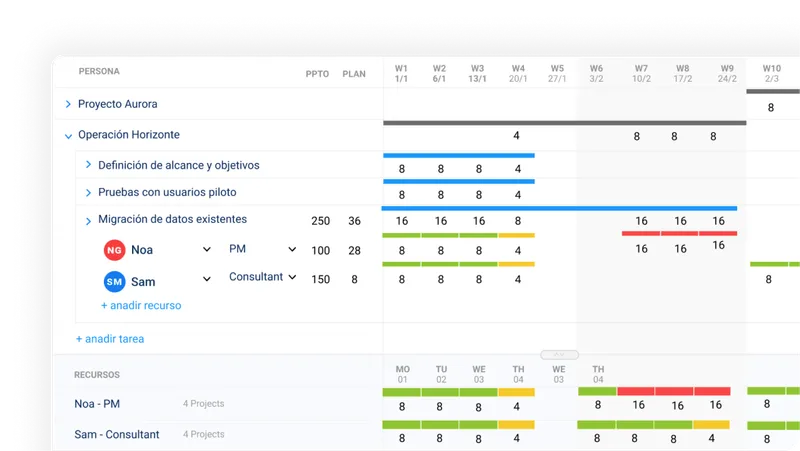800x451 pixels.
Task: Open Sam - Consultant resource row
Action: pyautogui.click(x=117, y=435)
